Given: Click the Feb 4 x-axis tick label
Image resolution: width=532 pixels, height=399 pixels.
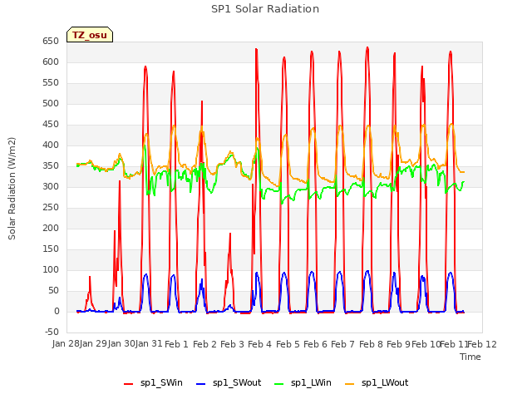Looking at the screenshot, I should [x=259, y=344].
